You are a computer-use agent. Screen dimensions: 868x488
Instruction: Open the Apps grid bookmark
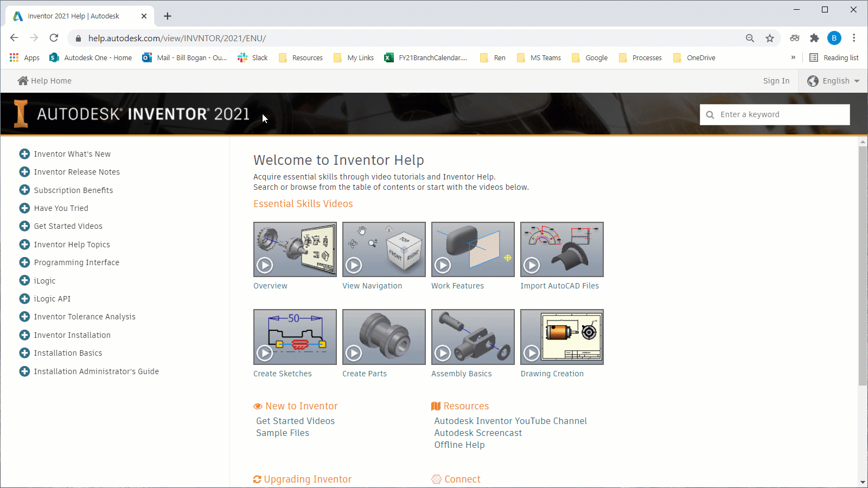click(x=24, y=57)
